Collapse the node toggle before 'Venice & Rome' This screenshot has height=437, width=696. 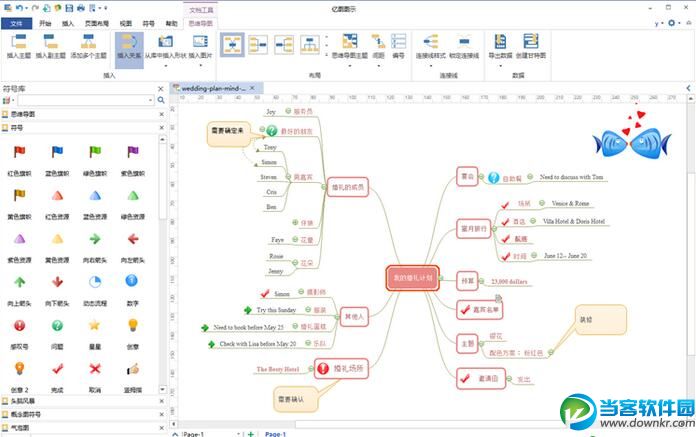click(542, 203)
